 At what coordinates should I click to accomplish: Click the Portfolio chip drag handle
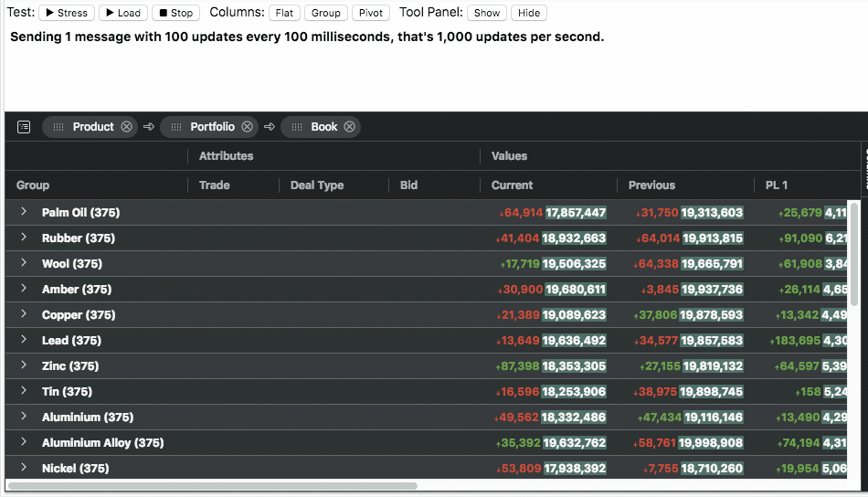[x=176, y=127]
